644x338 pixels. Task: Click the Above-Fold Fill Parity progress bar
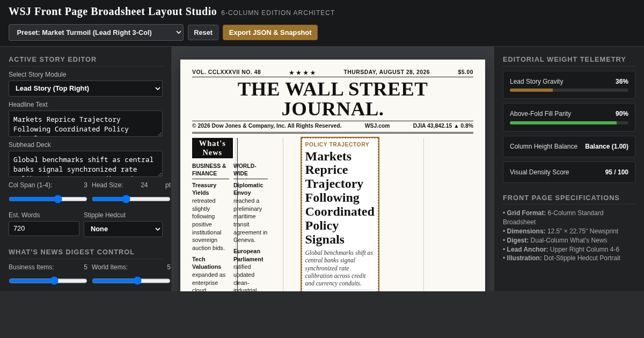[x=569, y=123]
